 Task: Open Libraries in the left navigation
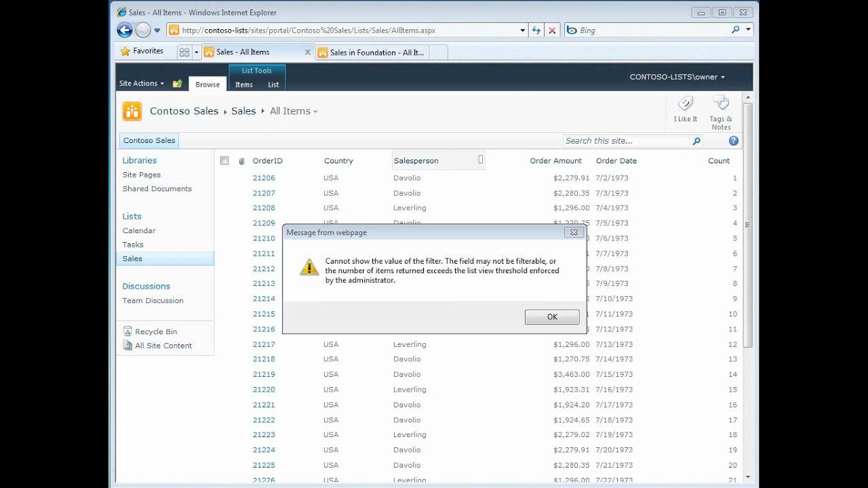pos(140,161)
